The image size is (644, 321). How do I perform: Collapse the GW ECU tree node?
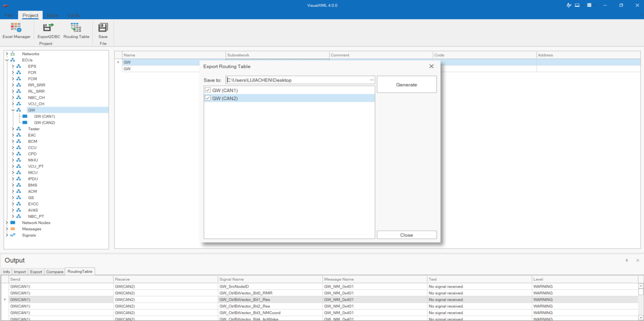[13, 110]
